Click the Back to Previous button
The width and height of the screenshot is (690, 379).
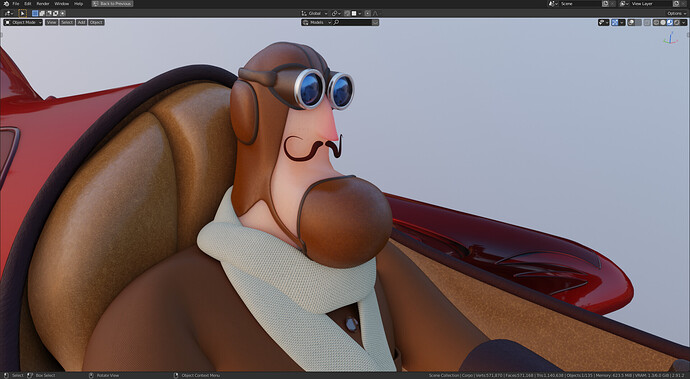(x=112, y=4)
